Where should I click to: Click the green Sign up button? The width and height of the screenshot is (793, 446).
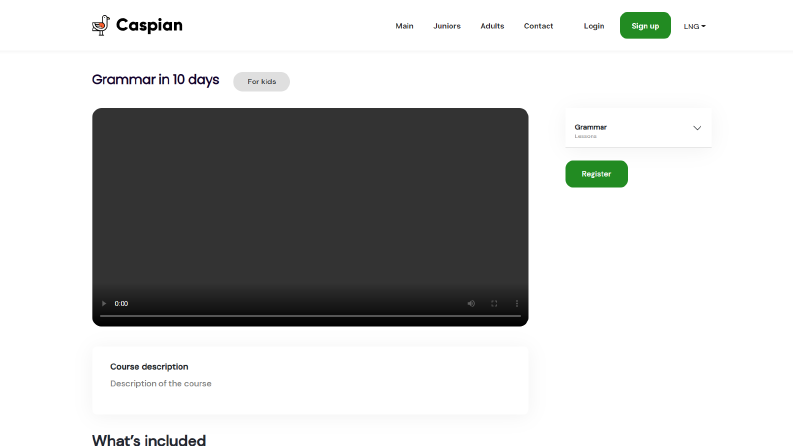pyautogui.click(x=645, y=25)
